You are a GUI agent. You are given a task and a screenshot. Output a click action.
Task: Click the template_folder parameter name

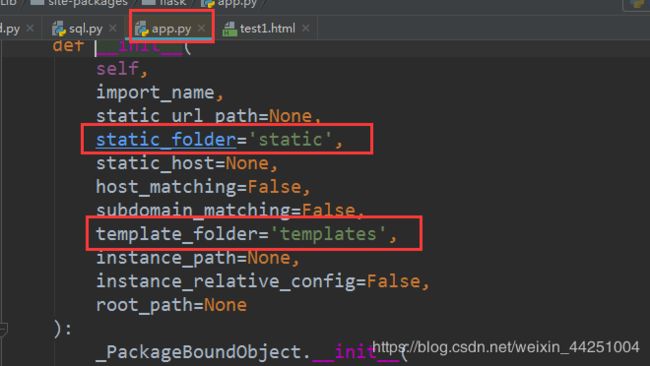[177, 234]
